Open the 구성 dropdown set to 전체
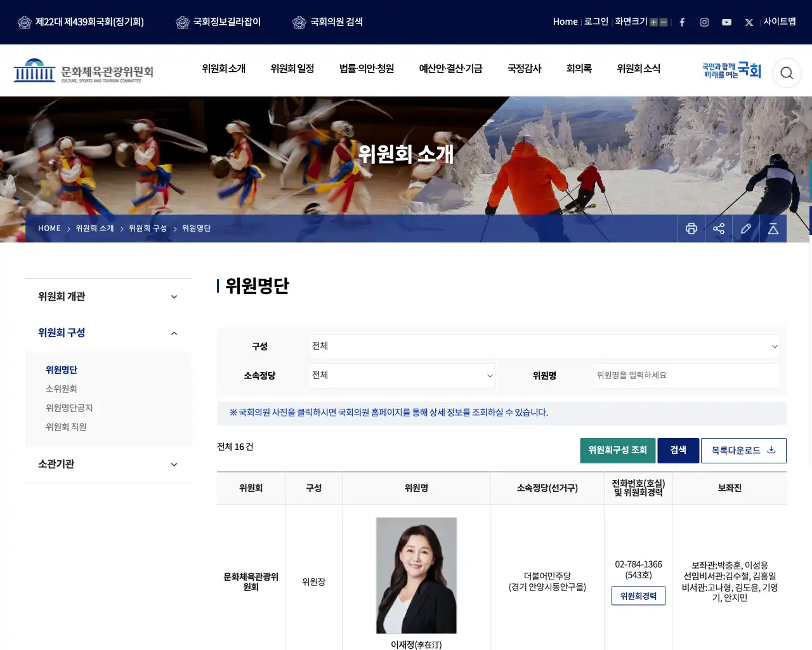The width and height of the screenshot is (812, 650). click(544, 346)
